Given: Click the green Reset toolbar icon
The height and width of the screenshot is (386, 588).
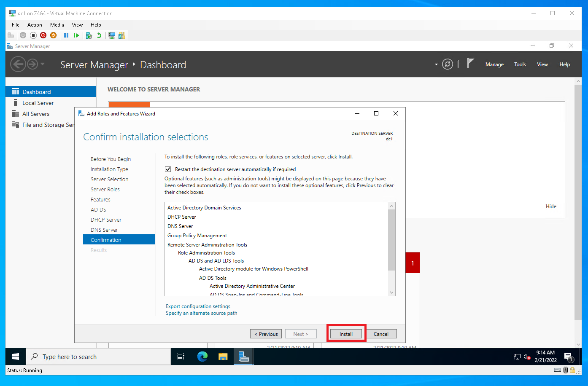Looking at the screenshot, I should 76,35.
